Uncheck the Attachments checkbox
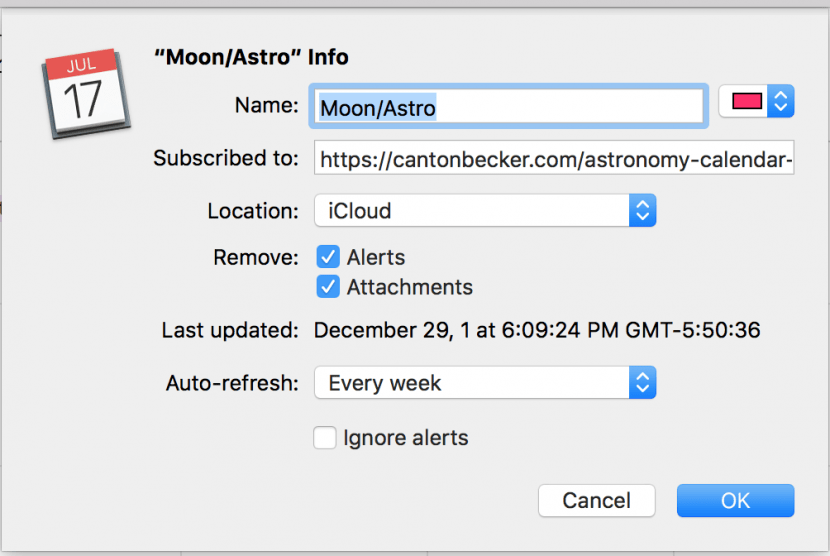 pos(328,286)
